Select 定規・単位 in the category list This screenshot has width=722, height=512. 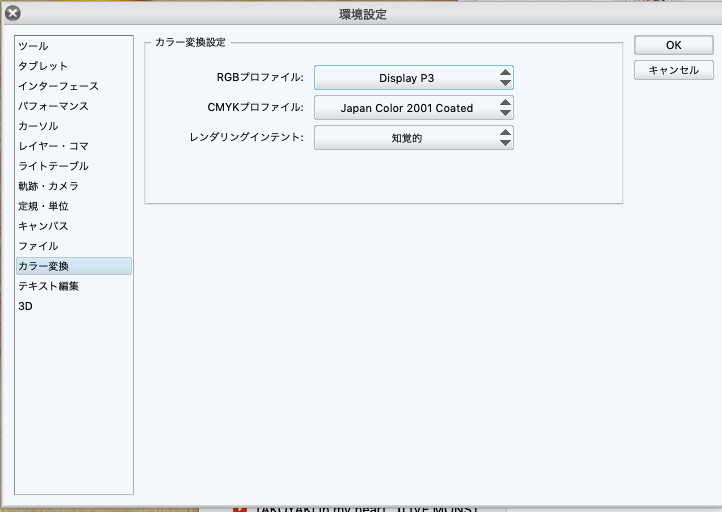coord(74,206)
